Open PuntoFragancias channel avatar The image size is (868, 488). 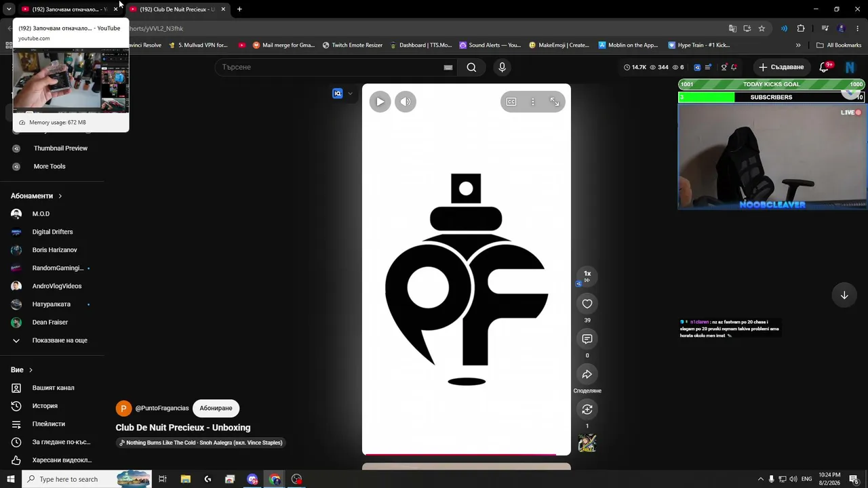123,408
